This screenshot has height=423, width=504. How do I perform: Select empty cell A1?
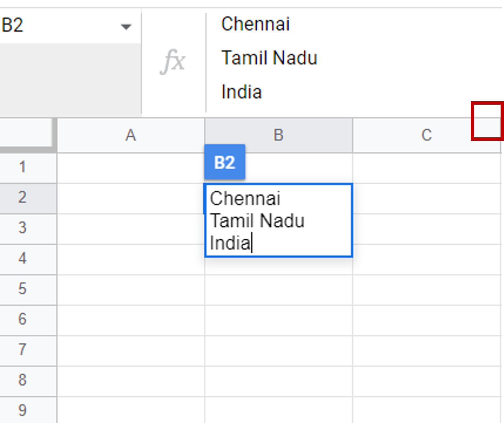click(131, 168)
